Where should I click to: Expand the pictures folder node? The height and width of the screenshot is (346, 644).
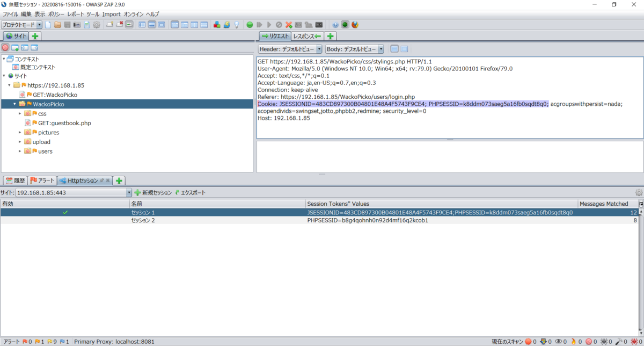point(20,132)
